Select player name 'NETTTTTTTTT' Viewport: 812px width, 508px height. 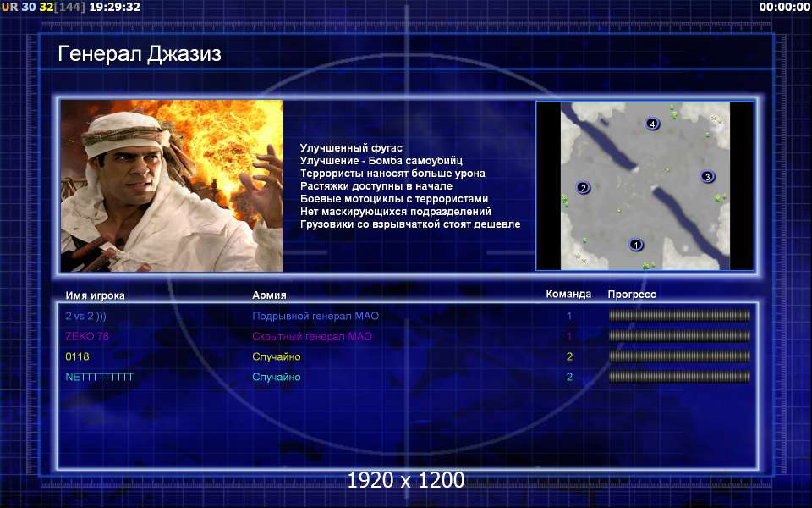100,377
